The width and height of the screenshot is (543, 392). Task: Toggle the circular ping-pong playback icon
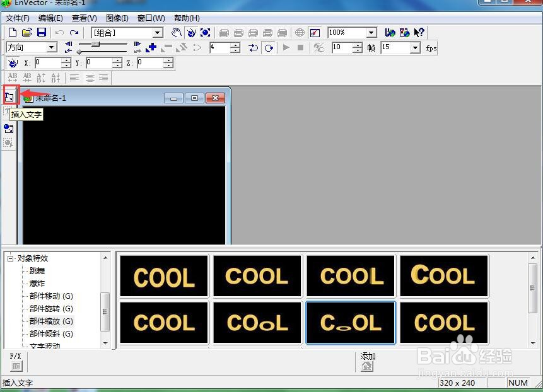point(269,47)
